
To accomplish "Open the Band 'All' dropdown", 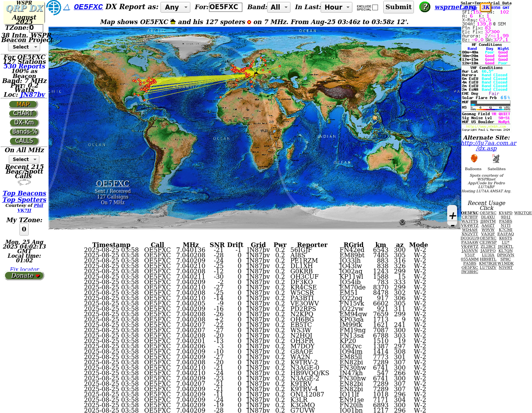I will 279,7.
